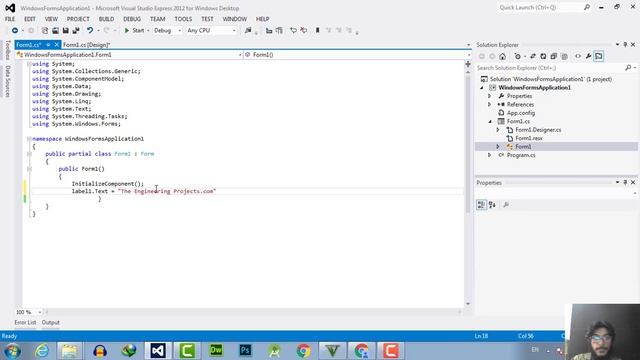The width and height of the screenshot is (640, 360).
Task: Select App.config in Solution Explorer
Action: (x=520, y=113)
